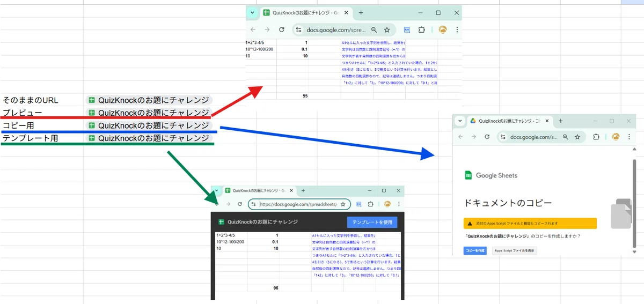Screen dimensions: 644x304
Task: Open the extensions puzzle icon in the copy window
Action: (596, 137)
